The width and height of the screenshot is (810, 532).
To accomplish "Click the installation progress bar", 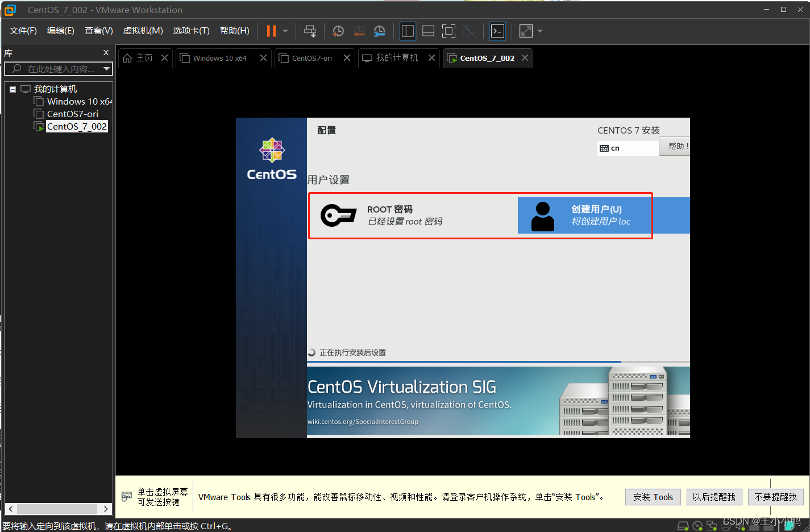I will click(499, 362).
